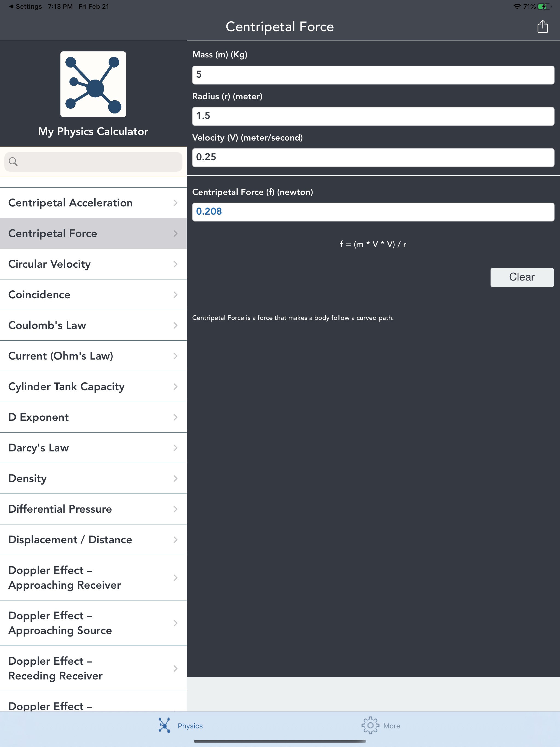Image resolution: width=560 pixels, height=747 pixels.
Task: Expand the Coulomb's Law row chevron
Action: [175, 325]
